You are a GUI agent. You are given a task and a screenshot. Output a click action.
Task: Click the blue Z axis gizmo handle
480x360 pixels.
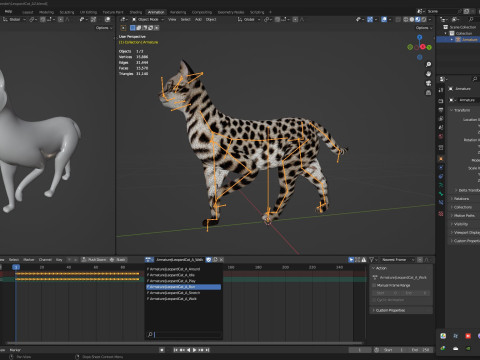420,37
